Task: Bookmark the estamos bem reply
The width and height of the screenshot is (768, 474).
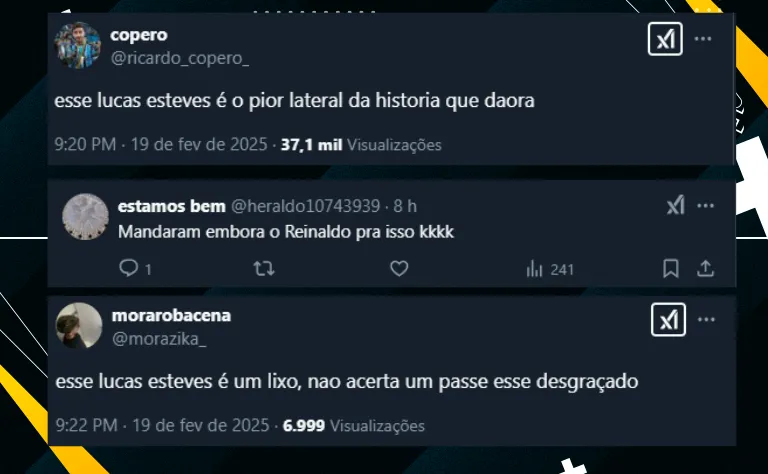Action: coord(671,268)
